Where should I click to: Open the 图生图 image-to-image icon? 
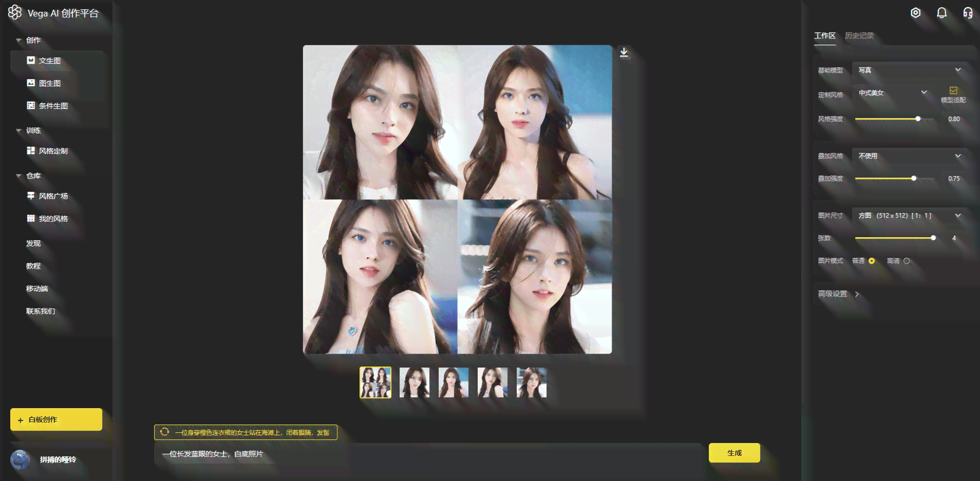(31, 83)
